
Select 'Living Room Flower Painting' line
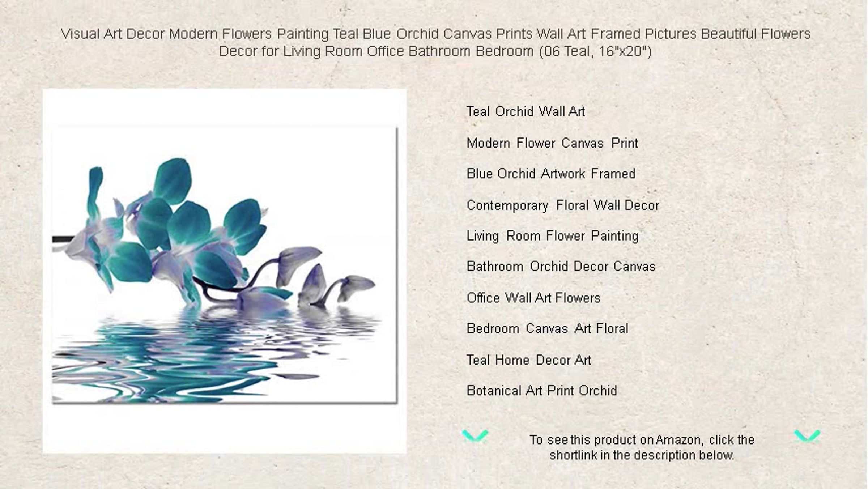[553, 236]
